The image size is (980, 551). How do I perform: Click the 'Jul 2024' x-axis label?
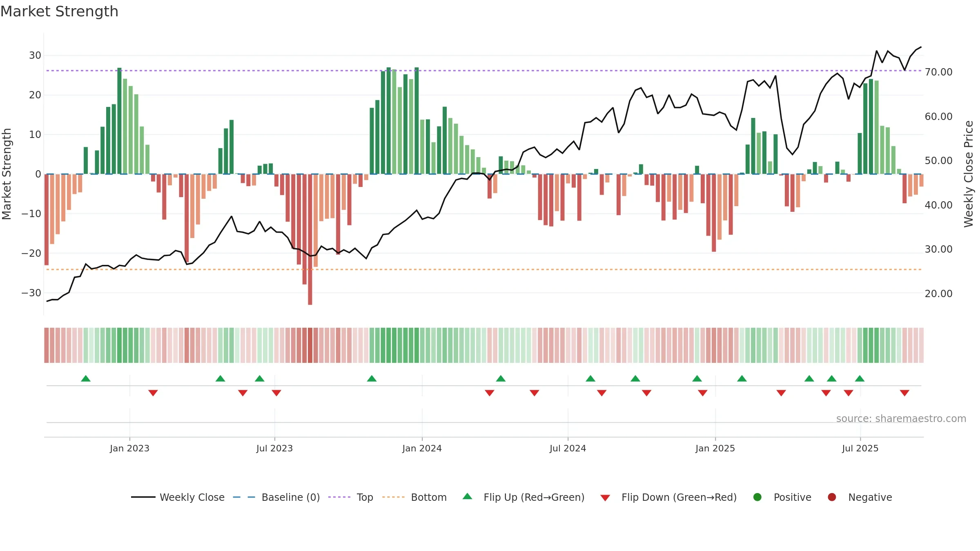tap(568, 448)
